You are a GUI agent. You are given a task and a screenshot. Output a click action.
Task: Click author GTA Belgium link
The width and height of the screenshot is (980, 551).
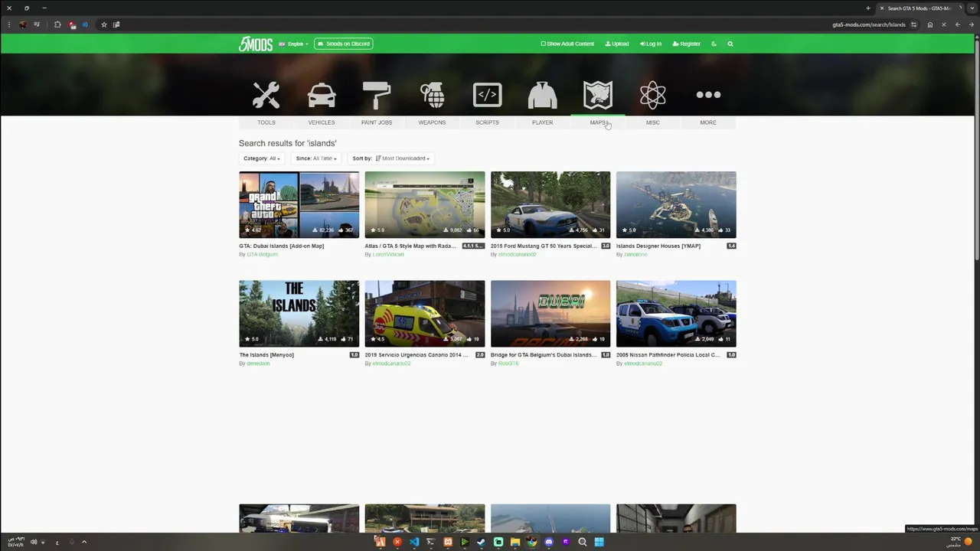tap(262, 254)
